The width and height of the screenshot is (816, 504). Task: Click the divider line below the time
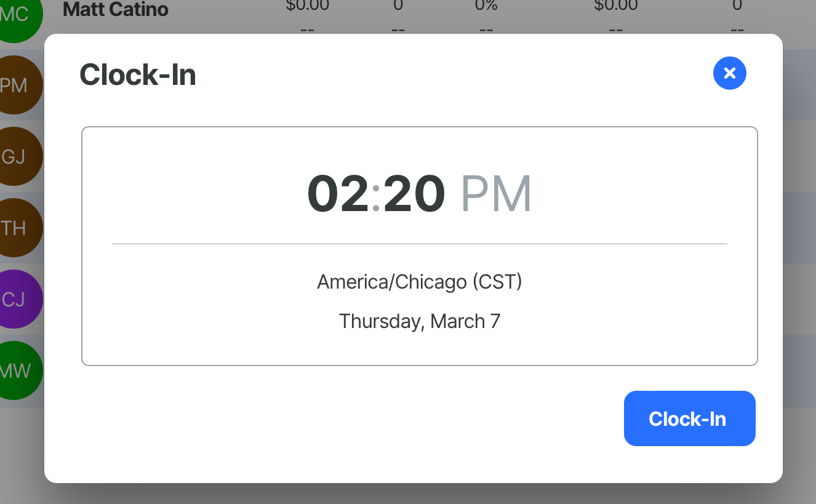[420, 244]
